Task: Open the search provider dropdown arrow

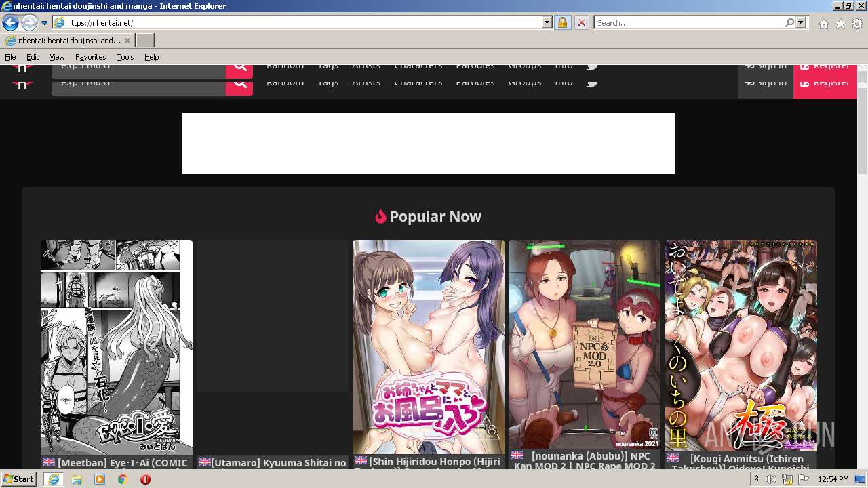Action: [x=801, y=23]
